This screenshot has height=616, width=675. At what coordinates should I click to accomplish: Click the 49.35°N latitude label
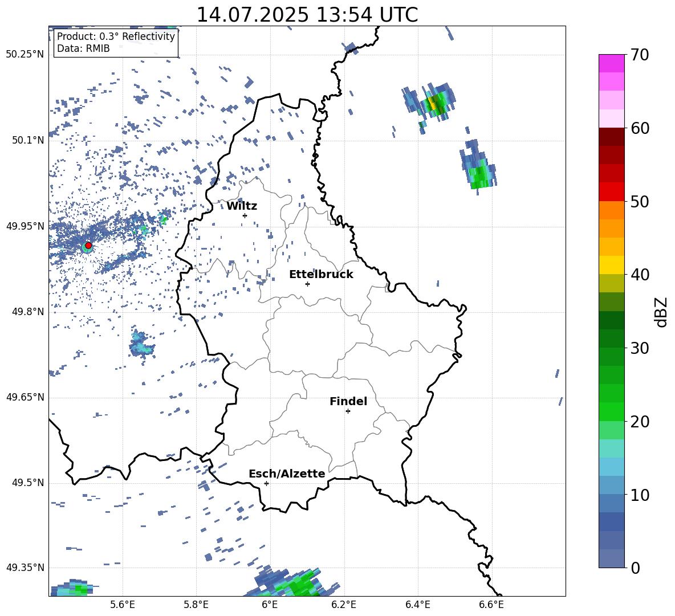pyautogui.click(x=25, y=568)
